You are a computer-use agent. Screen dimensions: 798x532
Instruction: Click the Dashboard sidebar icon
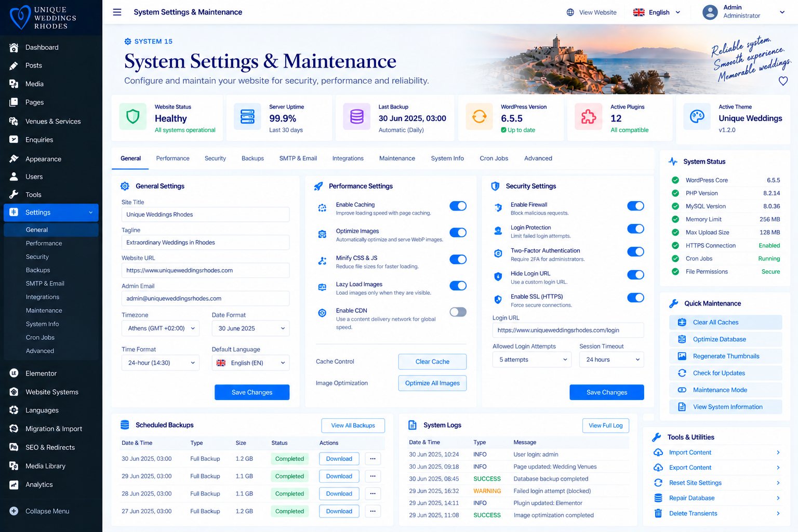[x=14, y=47]
